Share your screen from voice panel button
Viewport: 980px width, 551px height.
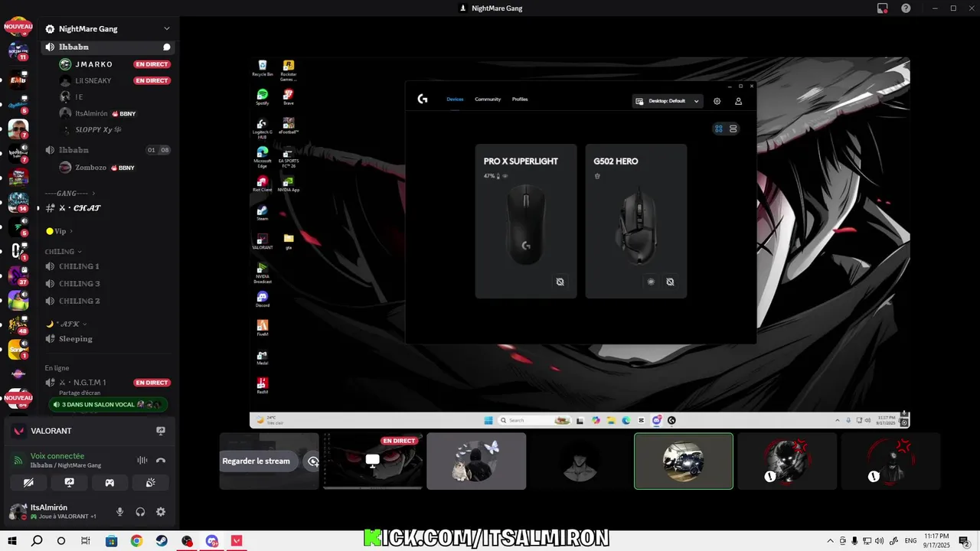click(x=69, y=483)
